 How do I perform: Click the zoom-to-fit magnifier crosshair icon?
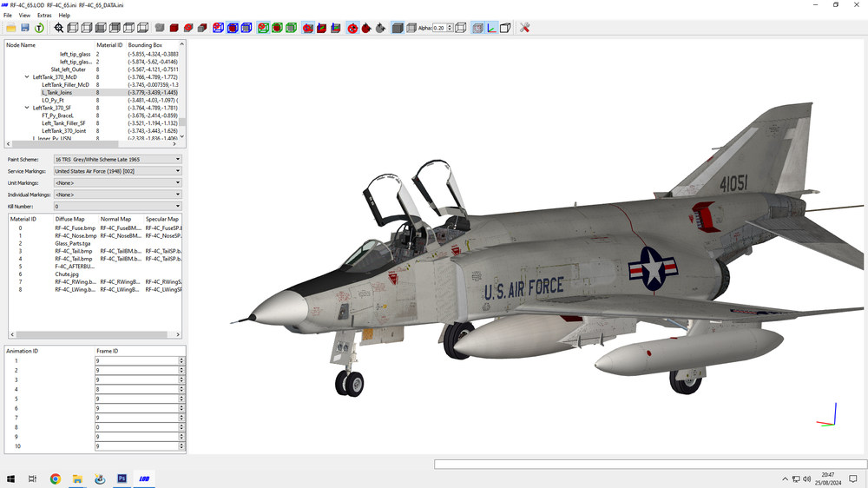(x=59, y=28)
